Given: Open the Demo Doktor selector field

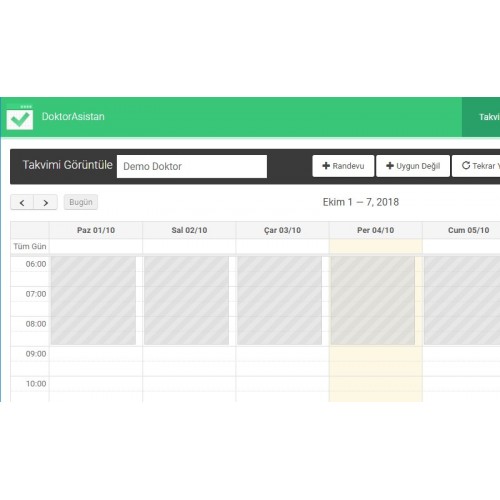Looking at the screenshot, I should pyautogui.click(x=192, y=166).
